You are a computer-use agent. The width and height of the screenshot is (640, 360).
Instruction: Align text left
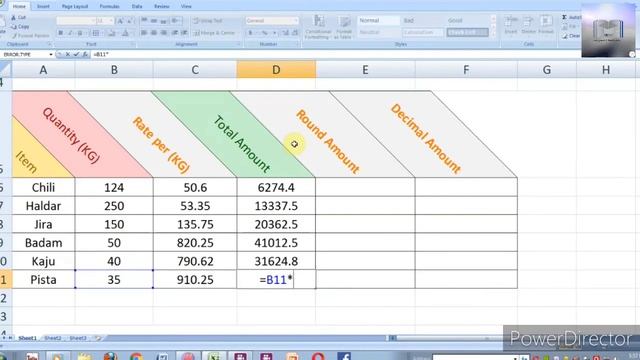(144, 33)
